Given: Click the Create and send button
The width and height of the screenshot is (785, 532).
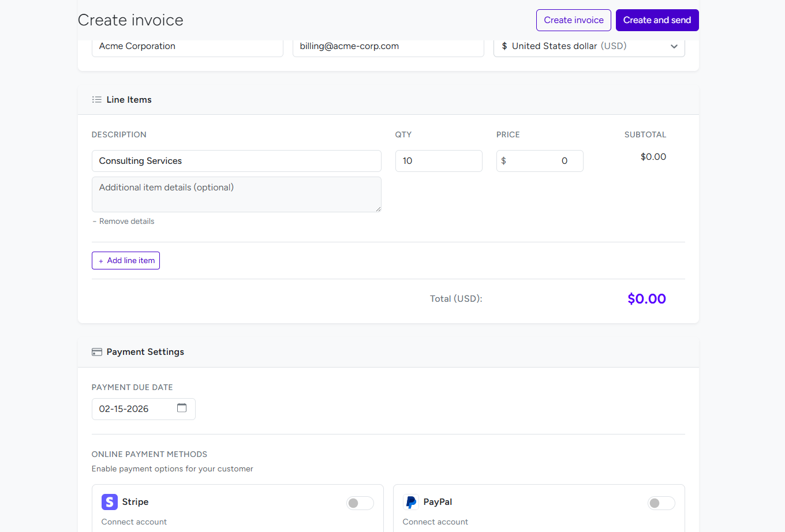Looking at the screenshot, I should click(657, 20).
